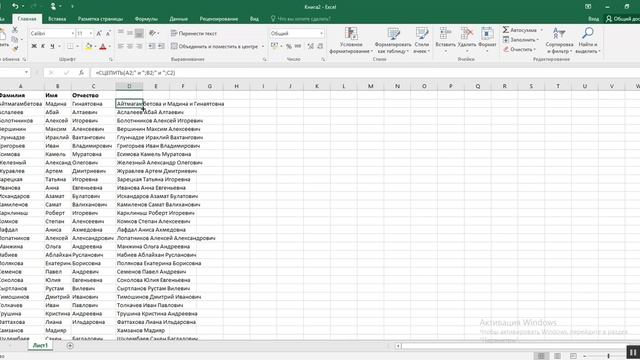The height and width of the screenshot is (360, 640).
Task: Click the red Font Color letter A
Action: point(103,47)
